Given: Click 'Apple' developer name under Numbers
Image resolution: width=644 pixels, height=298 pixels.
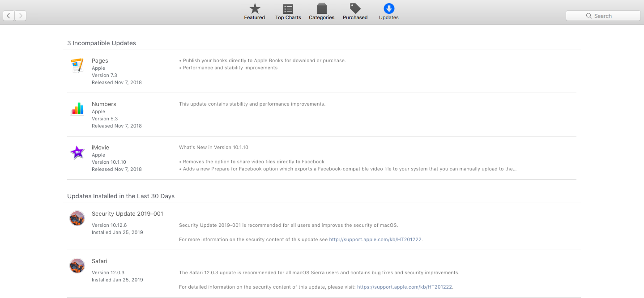Looking at the screenshot, I should coord(98,111).
